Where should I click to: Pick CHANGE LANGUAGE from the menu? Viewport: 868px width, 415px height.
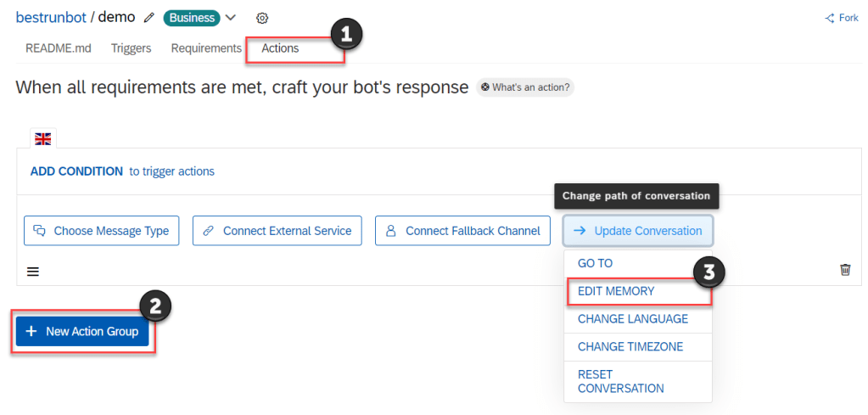tap(632, 319)
